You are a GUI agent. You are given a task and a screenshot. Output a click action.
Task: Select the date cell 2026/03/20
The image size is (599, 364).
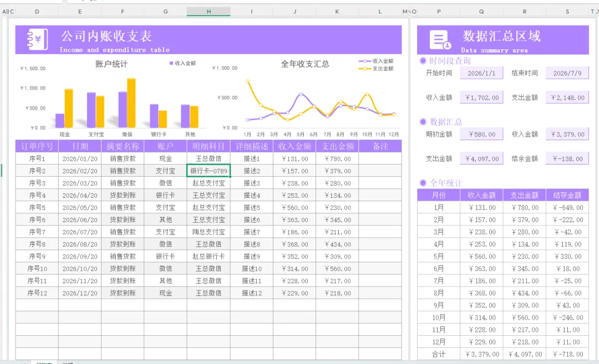point(80,183)
